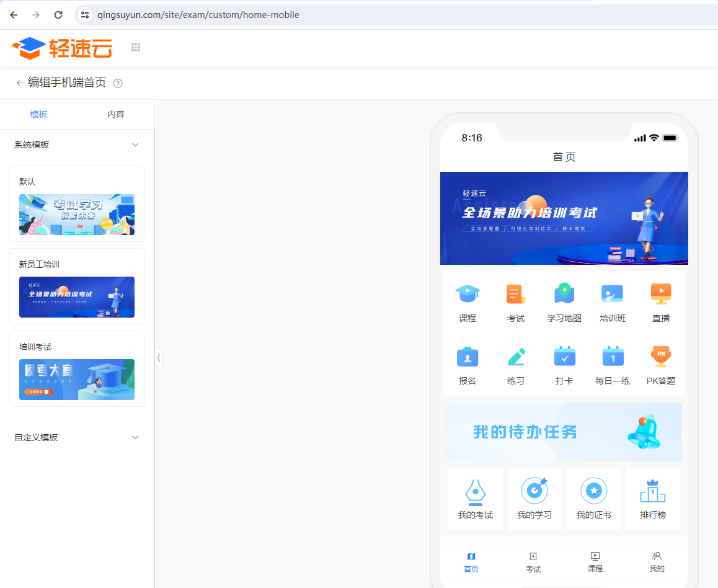Select the 模板 tab

pos(38,114)
